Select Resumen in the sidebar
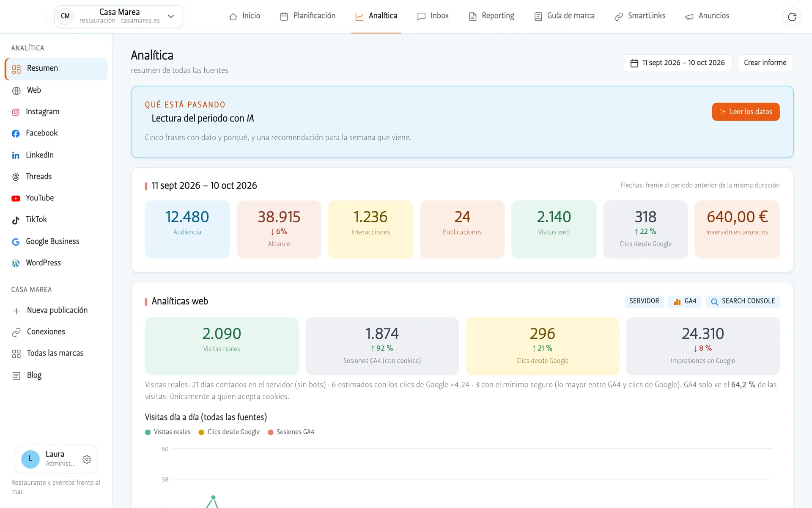 (x=56, y=69)
